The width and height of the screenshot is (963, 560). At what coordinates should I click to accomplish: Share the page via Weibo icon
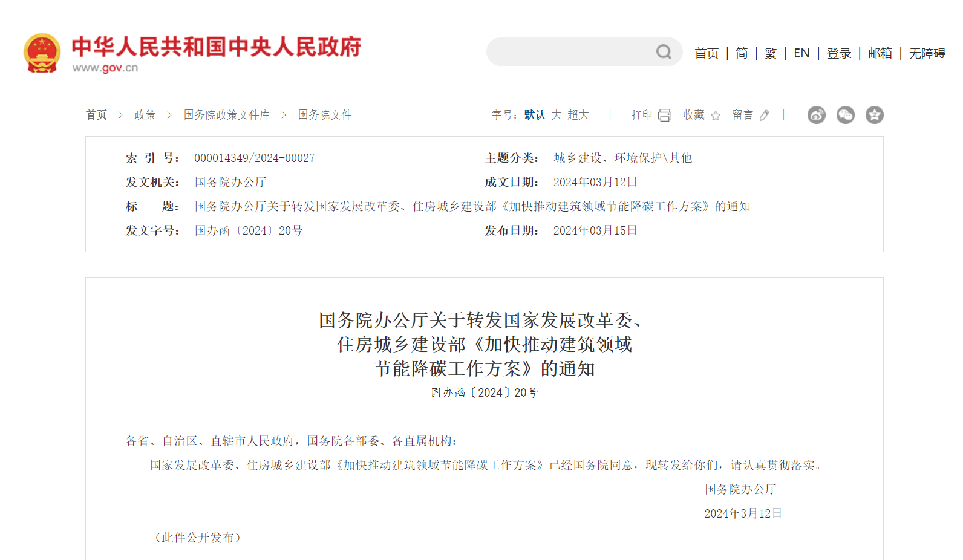[816, 115]
